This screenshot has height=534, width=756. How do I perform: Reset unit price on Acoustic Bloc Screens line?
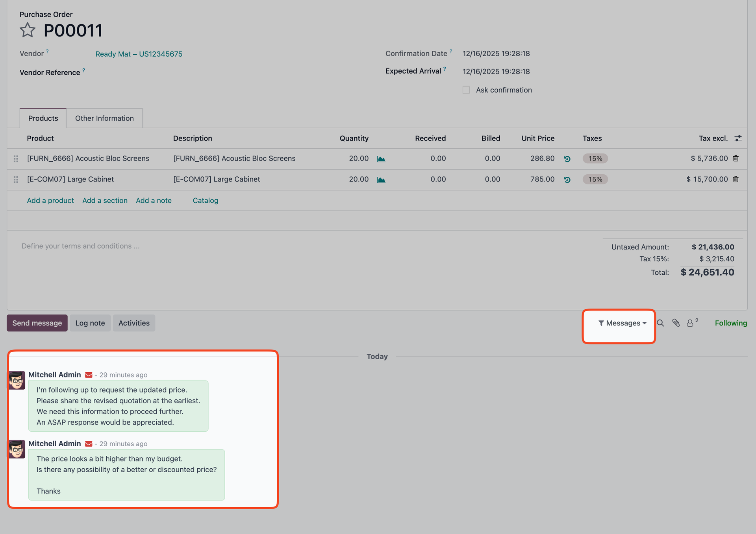[567, 159]
